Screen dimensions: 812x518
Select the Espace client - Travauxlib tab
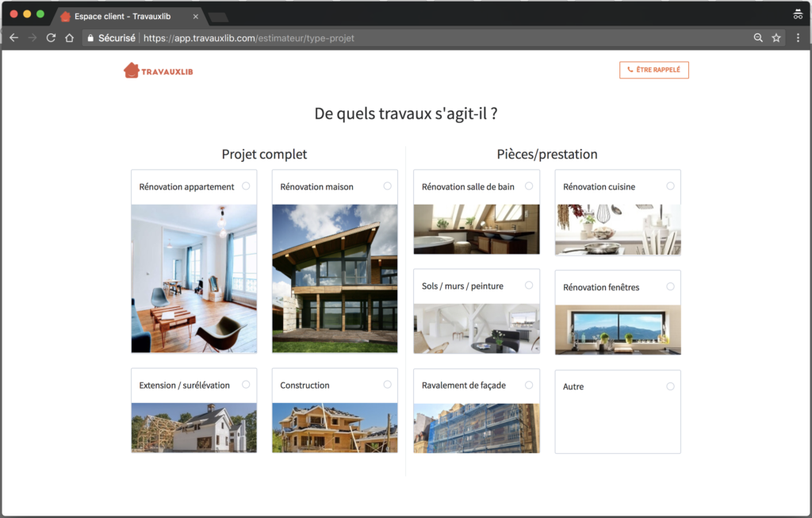(129, 17)
